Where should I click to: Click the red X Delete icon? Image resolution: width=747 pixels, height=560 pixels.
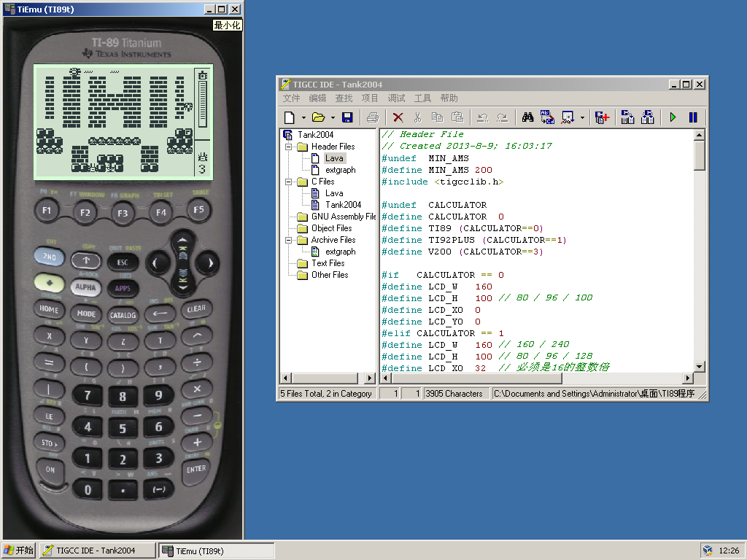click(398, 117)
